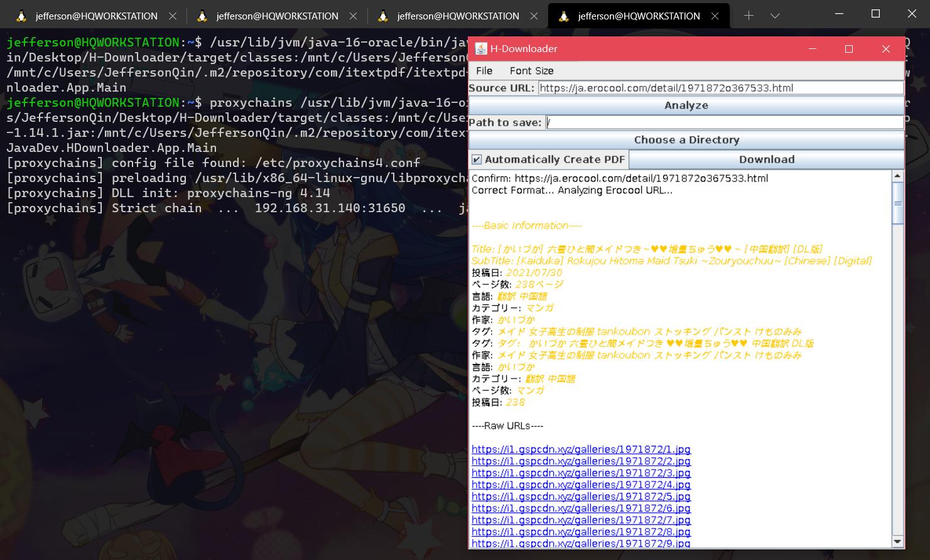Minimize the H-Downloader window

813,49
